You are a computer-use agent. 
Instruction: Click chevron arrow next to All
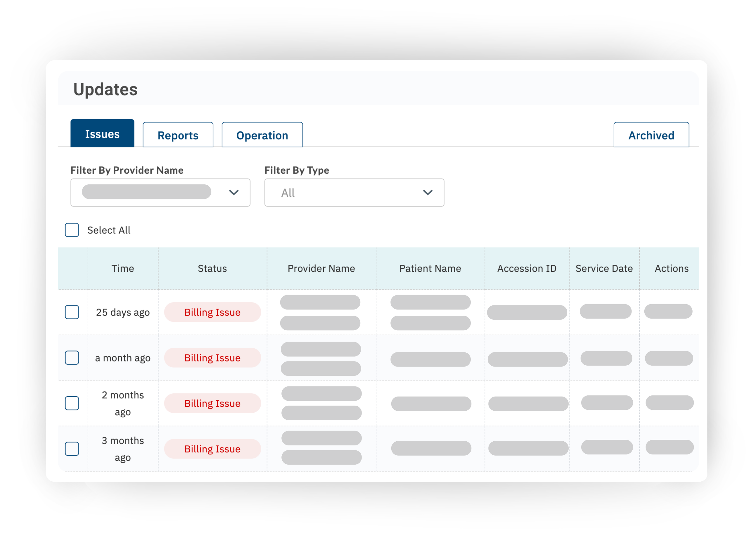(428, 192)
